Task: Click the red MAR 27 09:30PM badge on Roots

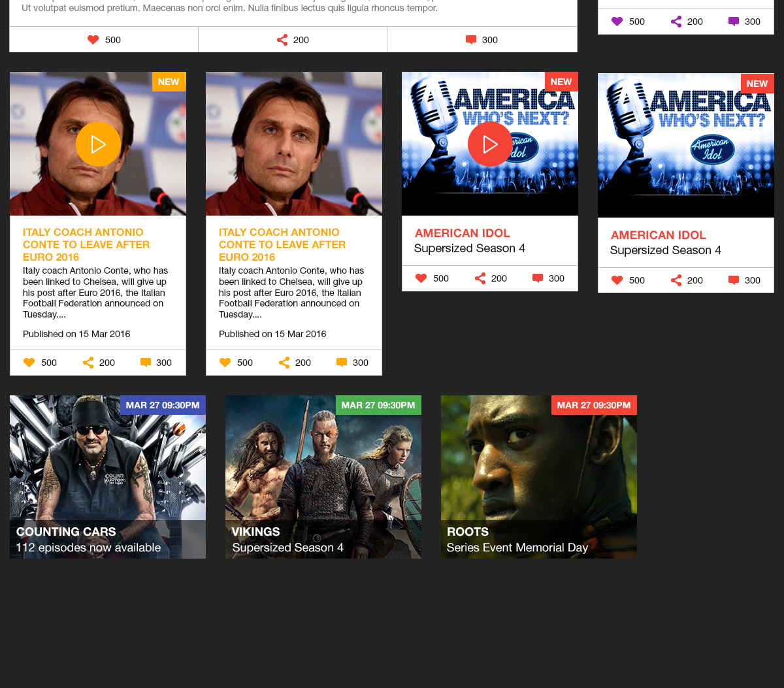Action: click(x=594, y=405)
